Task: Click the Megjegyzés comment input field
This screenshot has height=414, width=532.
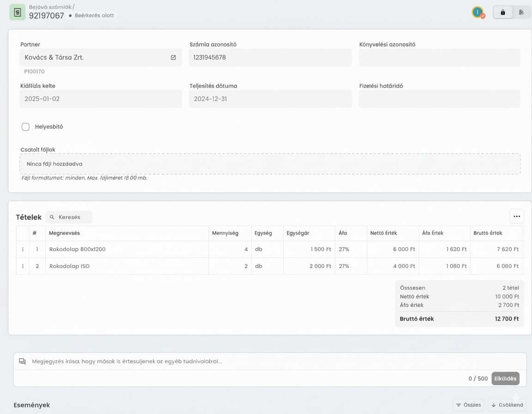Action: click(x=185, y=361)
